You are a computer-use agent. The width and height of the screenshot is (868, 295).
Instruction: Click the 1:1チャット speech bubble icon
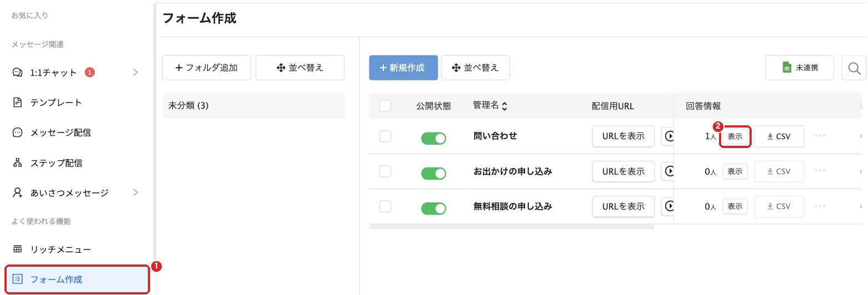(x=17, y=72)
